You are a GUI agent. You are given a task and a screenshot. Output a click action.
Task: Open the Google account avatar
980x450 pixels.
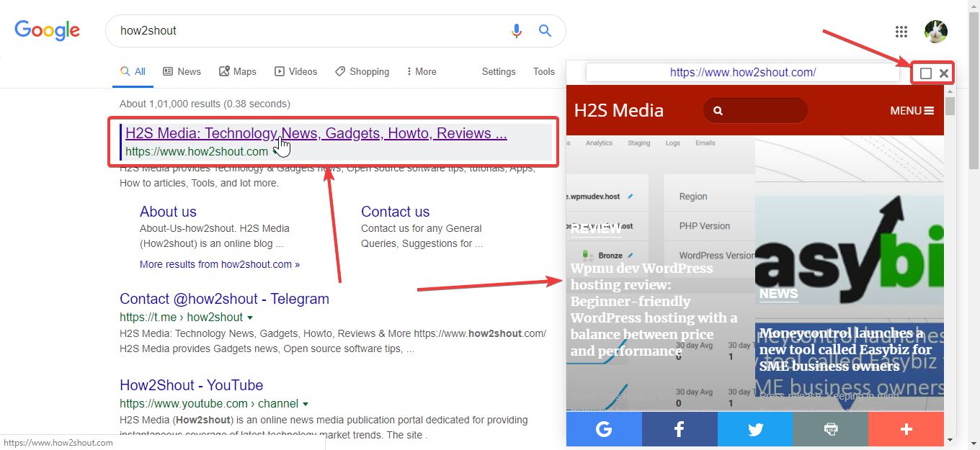coord(936,31)
